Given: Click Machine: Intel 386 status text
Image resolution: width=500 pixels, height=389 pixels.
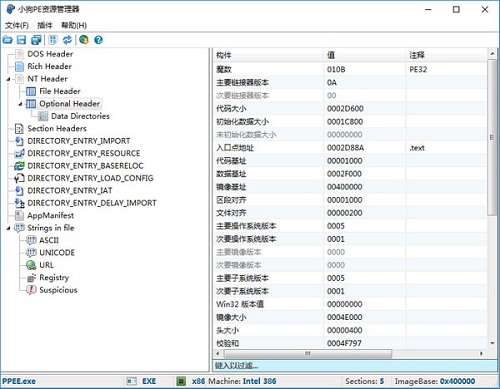Looking at the screenshot, I should click(x=242, y=381).
